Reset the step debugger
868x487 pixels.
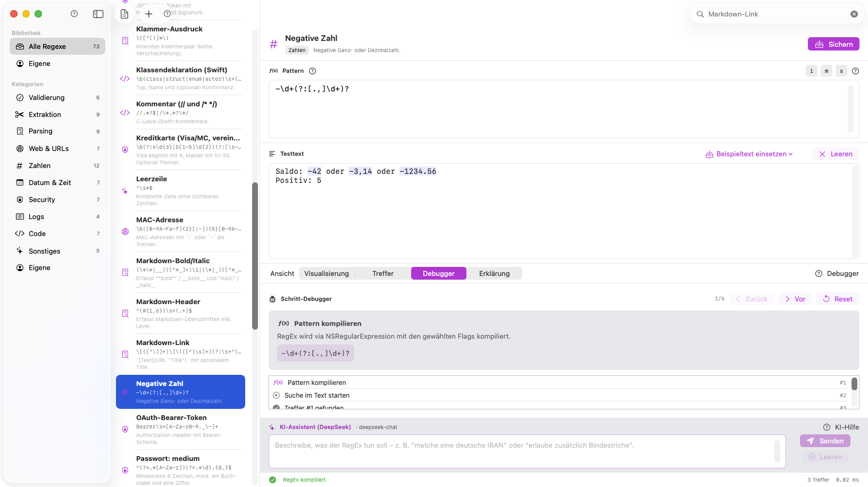pos(838,299)
